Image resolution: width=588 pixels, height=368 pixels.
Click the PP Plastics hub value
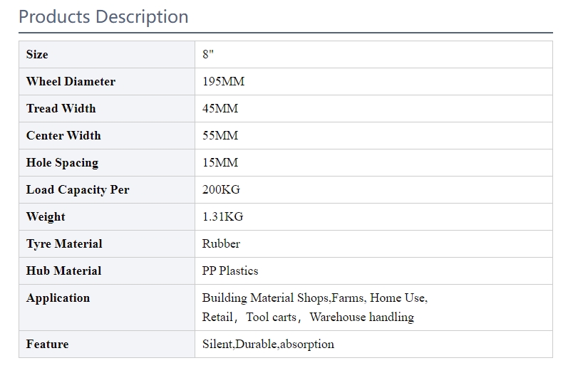point(230,270)
